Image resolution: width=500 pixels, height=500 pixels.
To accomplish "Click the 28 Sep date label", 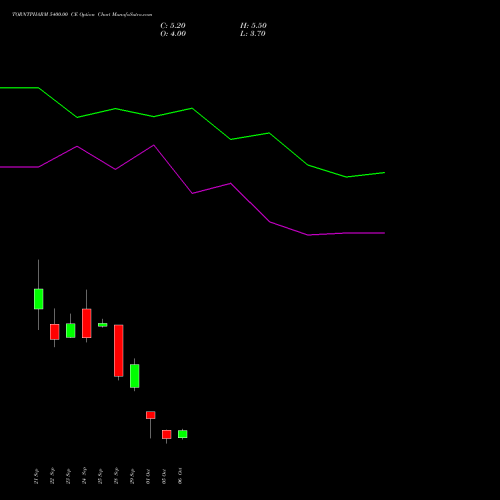I will (x=117, y=476).
